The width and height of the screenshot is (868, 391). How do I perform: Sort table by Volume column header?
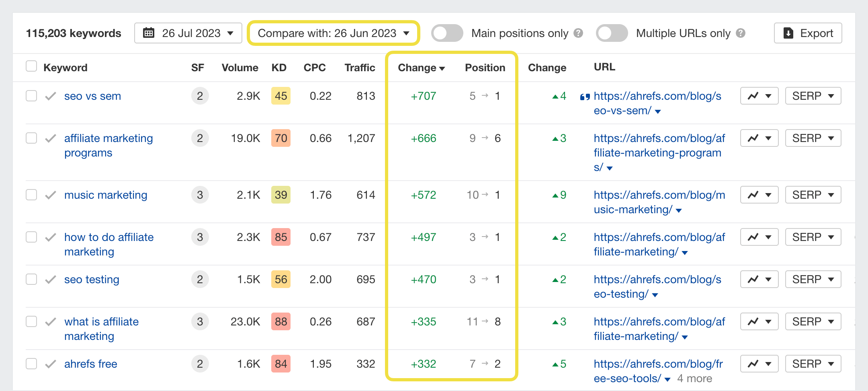(x=240, y=68)
